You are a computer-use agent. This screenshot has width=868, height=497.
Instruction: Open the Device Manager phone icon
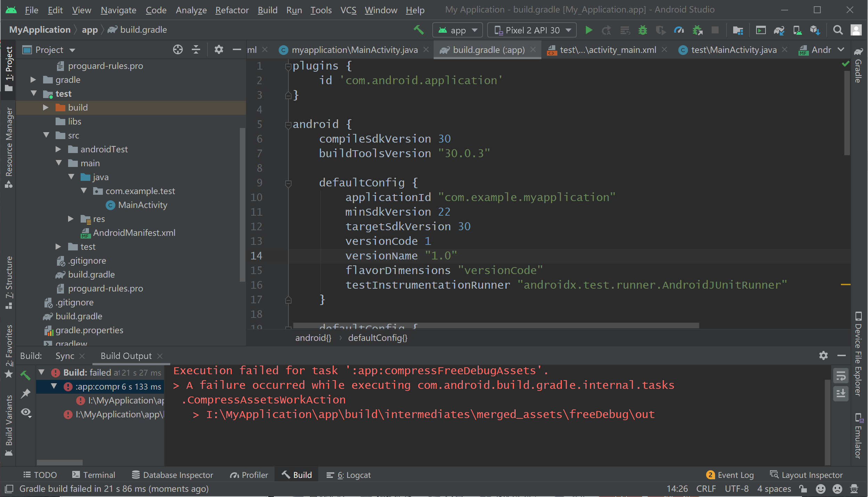coord(798,30)
